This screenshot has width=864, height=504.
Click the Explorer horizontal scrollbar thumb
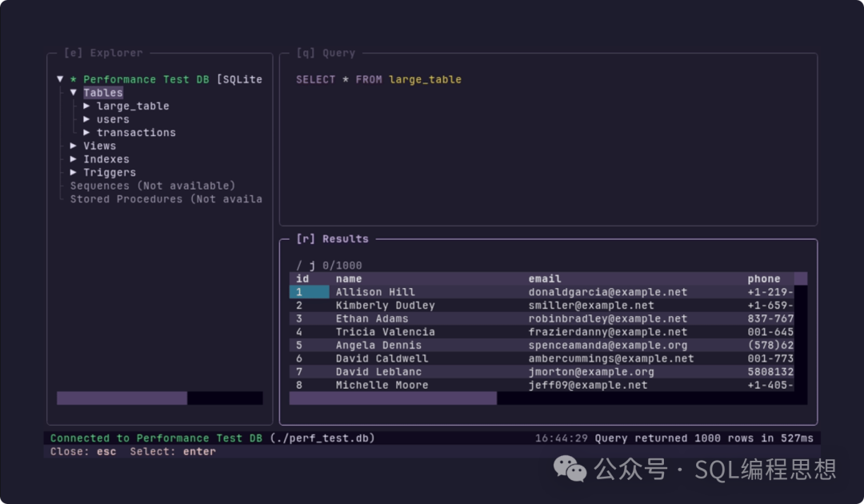point(122,398)
